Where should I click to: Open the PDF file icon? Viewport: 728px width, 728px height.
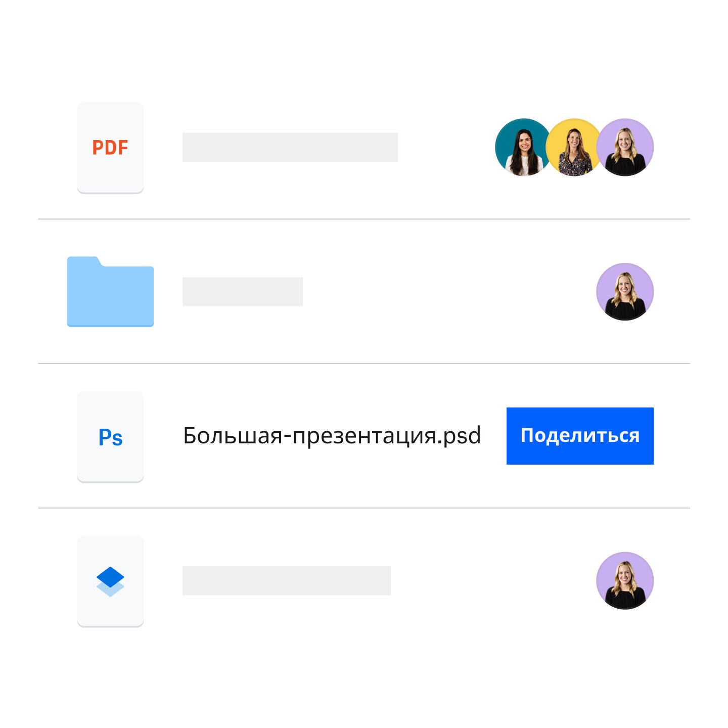coord(110,148)
